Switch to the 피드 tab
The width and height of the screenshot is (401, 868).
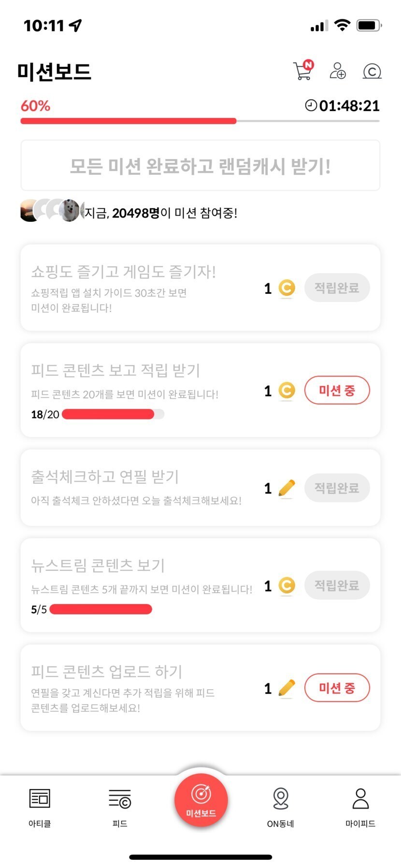click(120, 807)
